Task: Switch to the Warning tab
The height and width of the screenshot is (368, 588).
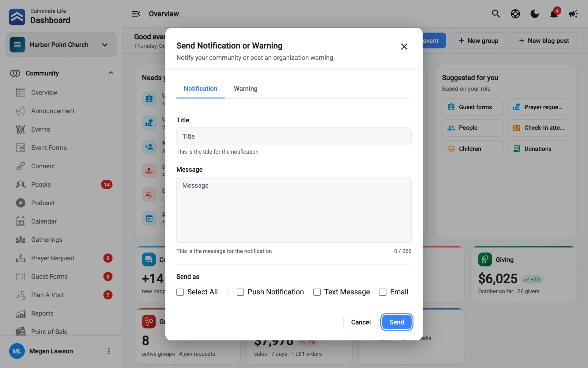Action: 246,89
